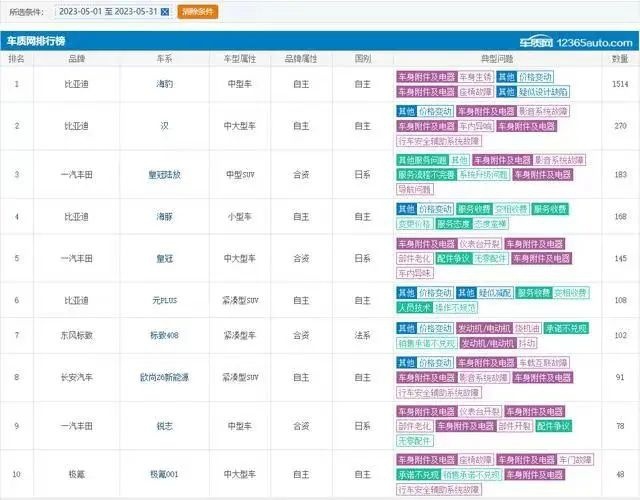Click the 品牌属性 column header

click(301, 59)
